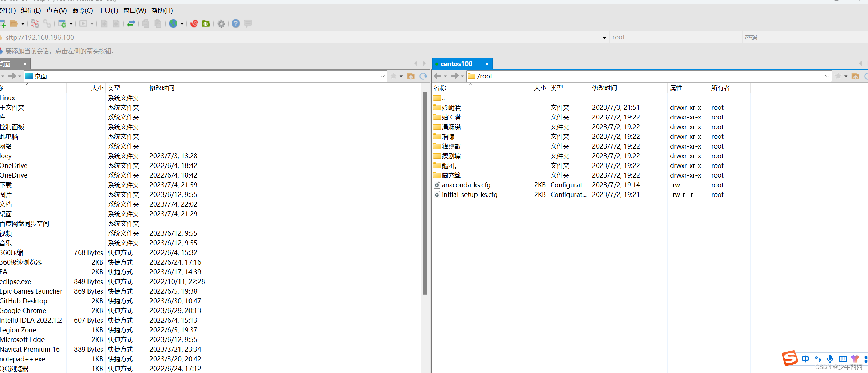The image size is (868, 373).
Task: Sort local files by 大小 column
Action: [x=86, y=88]
